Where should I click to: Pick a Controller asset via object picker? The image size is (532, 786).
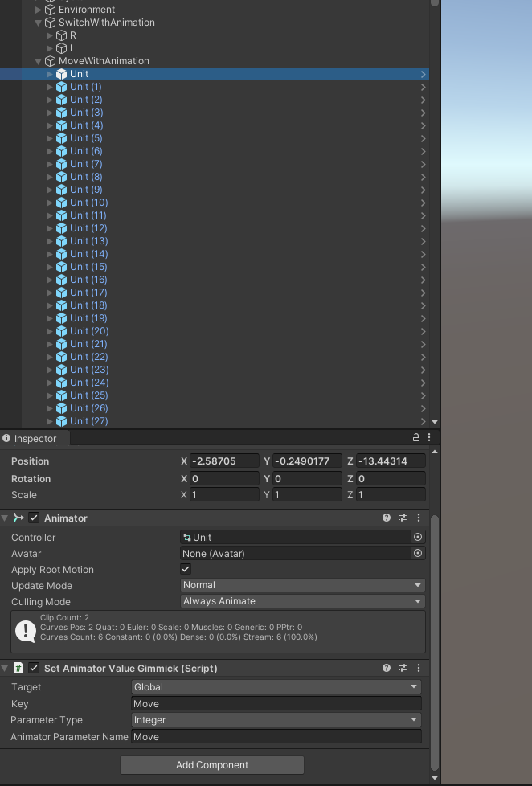(x=417, y=537)
